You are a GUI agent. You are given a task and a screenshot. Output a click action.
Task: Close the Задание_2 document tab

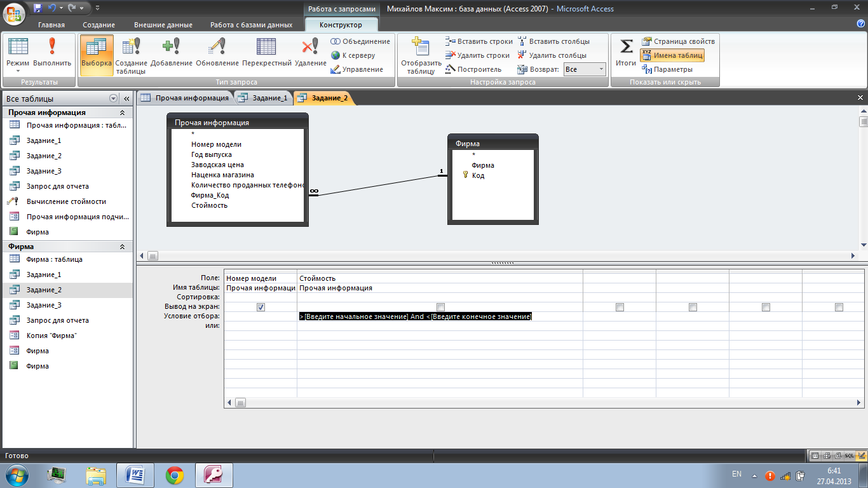(x=860, y=98)
